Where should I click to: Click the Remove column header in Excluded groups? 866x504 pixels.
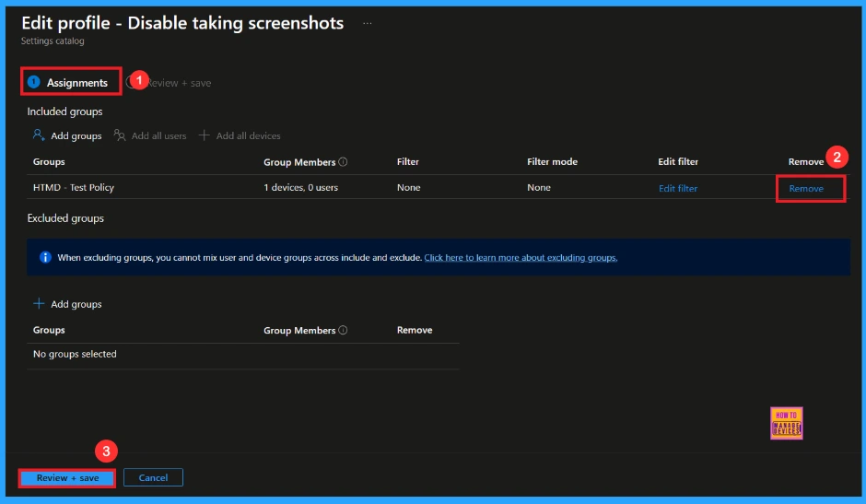415,330
